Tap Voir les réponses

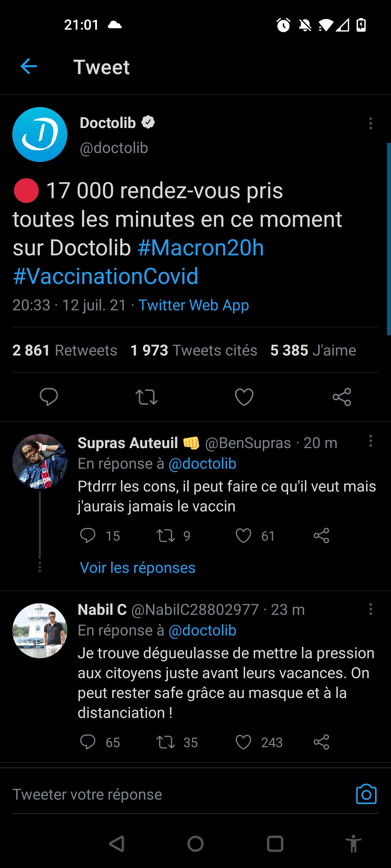pyautogui.click(x=138, y=568)
